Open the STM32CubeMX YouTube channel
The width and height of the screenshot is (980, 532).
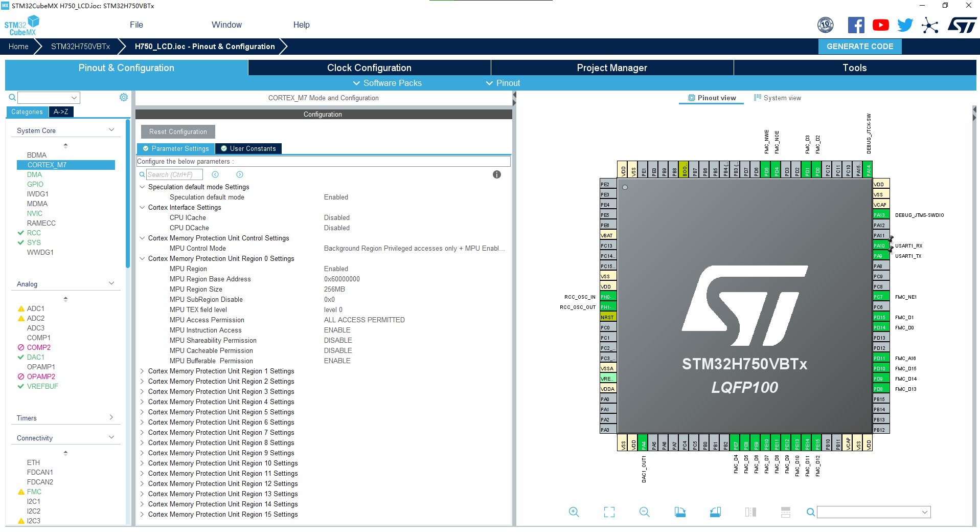[x=880, y=25]
